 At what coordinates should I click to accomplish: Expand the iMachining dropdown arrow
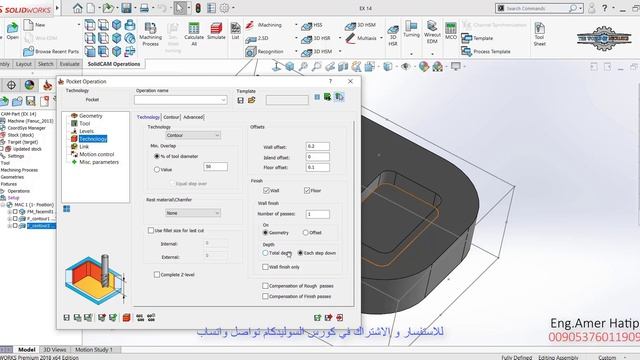pos(296,25)
